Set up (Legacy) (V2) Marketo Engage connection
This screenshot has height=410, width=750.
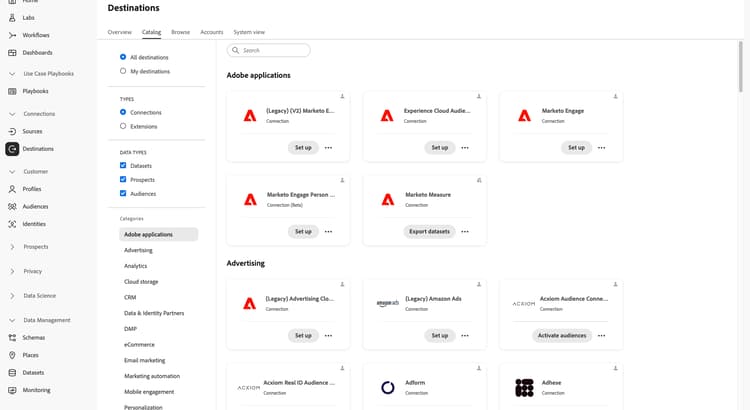[303, 148]
